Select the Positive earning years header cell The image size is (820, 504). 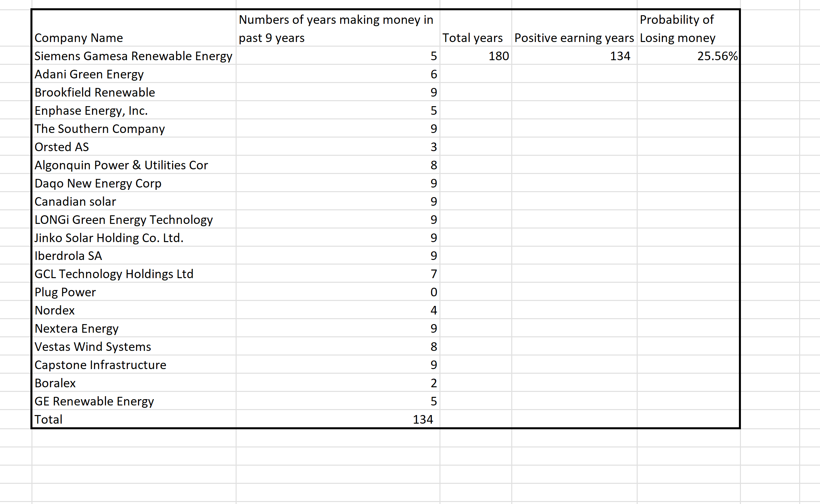(x=574, y=28)
